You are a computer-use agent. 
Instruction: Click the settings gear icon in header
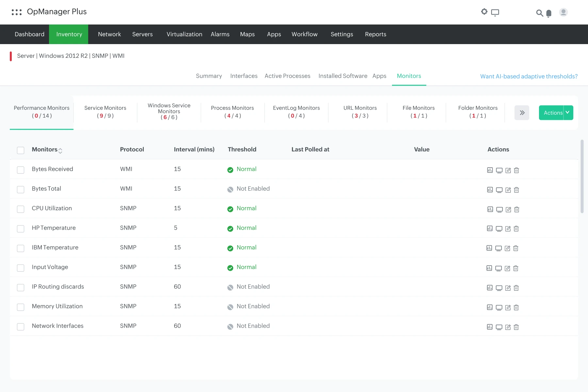coord(484,12)
